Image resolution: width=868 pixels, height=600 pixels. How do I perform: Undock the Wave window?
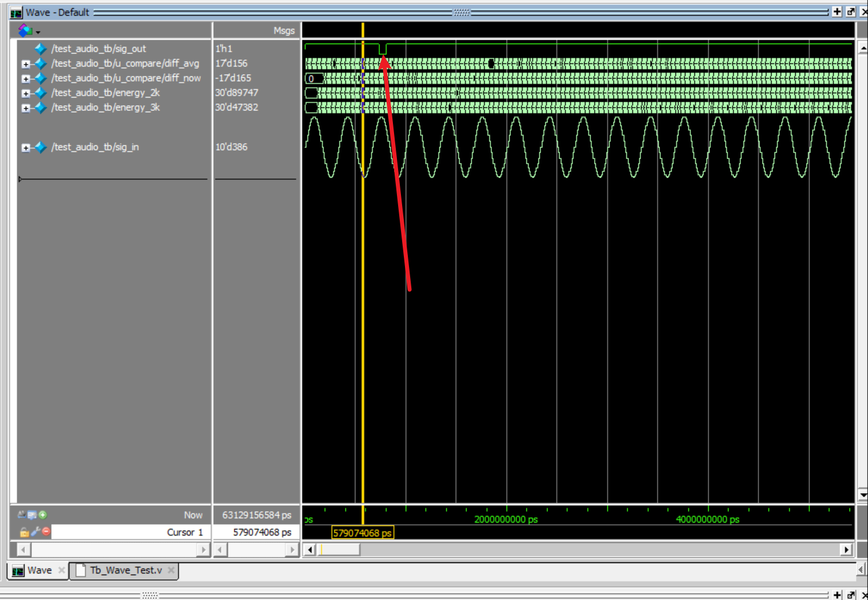coord(851,12)
